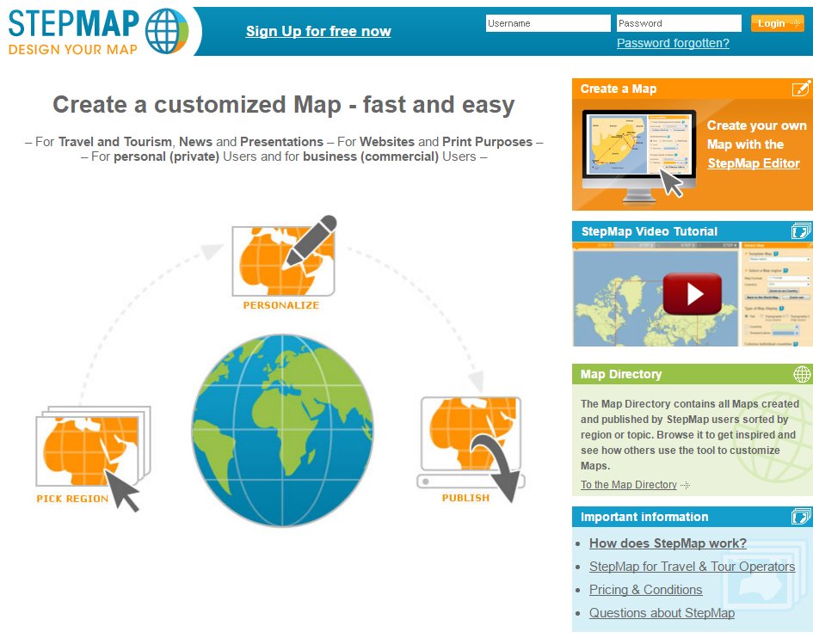This screenshot has width=813, height=644.
Task: Click the Password input field
Action: click(680, 23)
